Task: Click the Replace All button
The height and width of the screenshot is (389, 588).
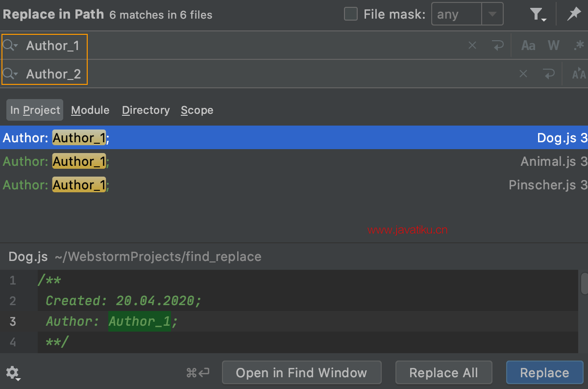Action: pos(443,373)
